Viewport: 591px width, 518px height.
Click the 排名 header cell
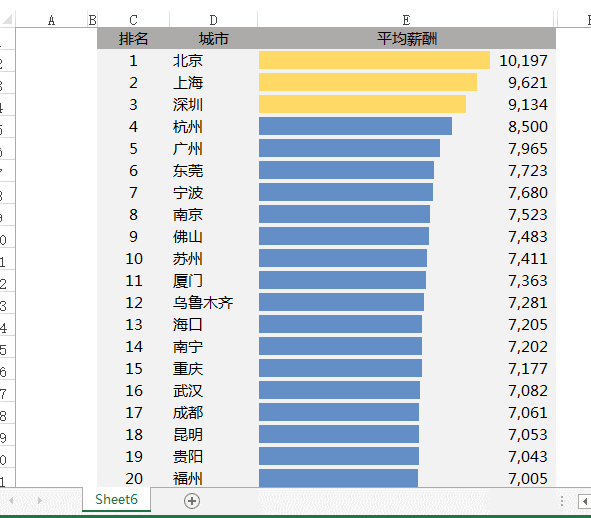tap(133, 38)
